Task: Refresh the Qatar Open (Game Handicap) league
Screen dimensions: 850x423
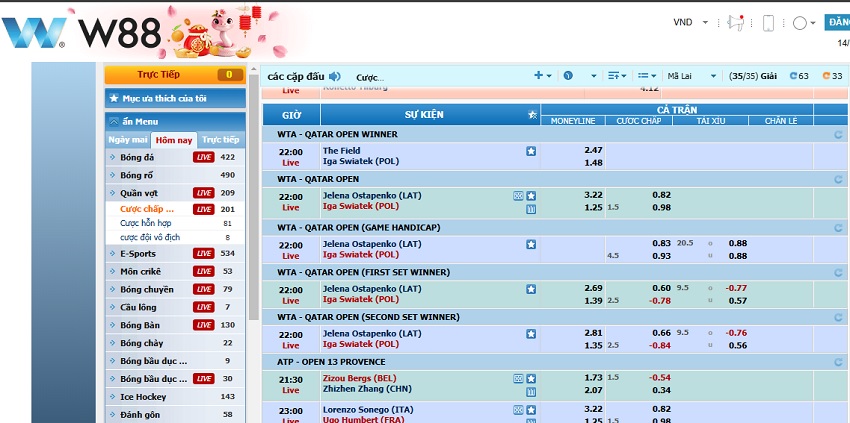Action: (838, 228)
